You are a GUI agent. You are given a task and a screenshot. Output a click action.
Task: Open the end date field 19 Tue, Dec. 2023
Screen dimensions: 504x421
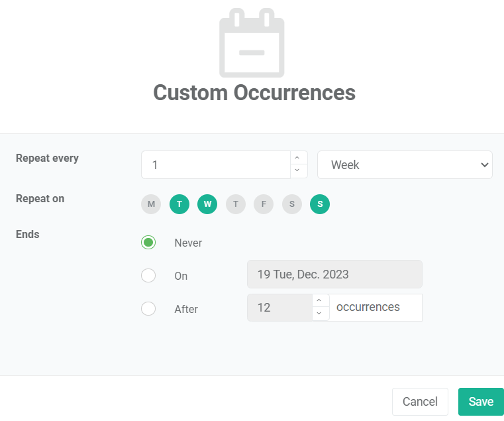(x=334, y=274)
